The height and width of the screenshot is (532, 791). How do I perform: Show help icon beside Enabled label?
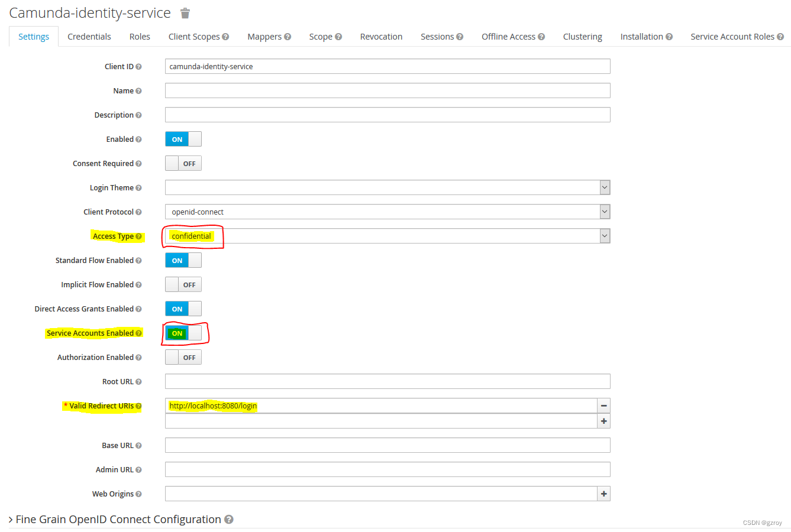[138, 140]
